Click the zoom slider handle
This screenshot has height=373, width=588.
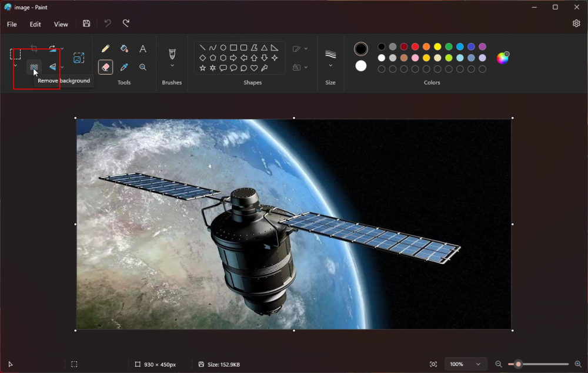[518, 364]
